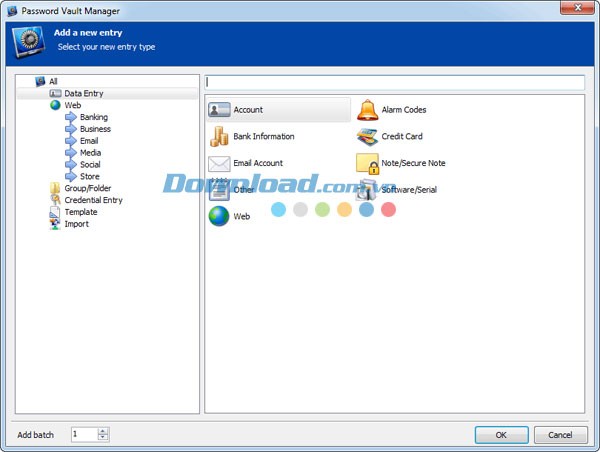Select Import label in tree
600x452 pixels.
click(x=77, y=224)
